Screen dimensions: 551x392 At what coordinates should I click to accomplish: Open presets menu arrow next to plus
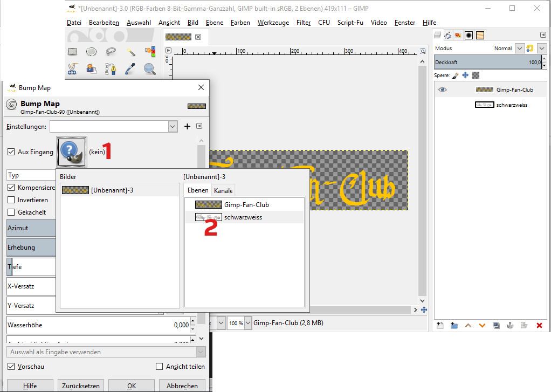click(x=199, y=126)
